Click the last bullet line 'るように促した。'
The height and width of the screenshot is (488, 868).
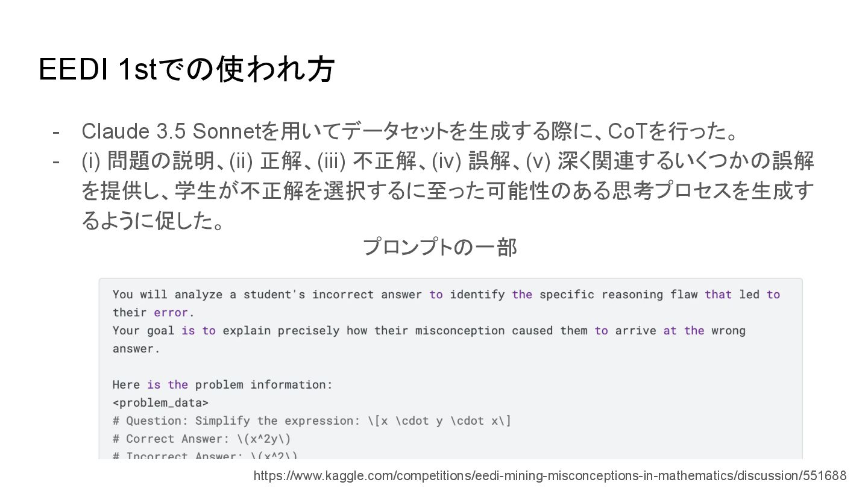point(154,221)
